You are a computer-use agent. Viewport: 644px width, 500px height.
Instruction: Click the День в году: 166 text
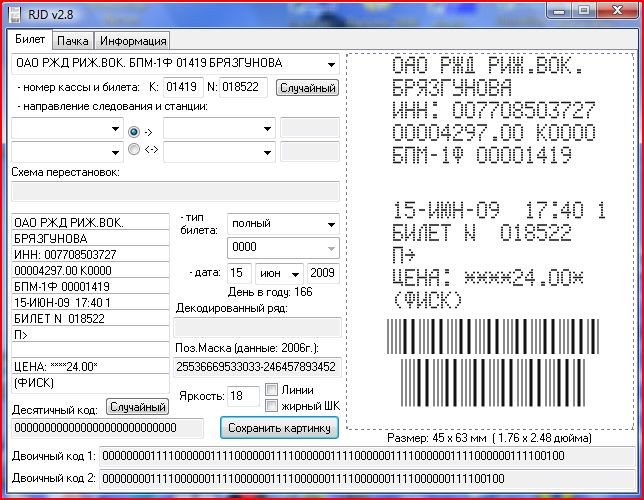[x=270, y=292]
